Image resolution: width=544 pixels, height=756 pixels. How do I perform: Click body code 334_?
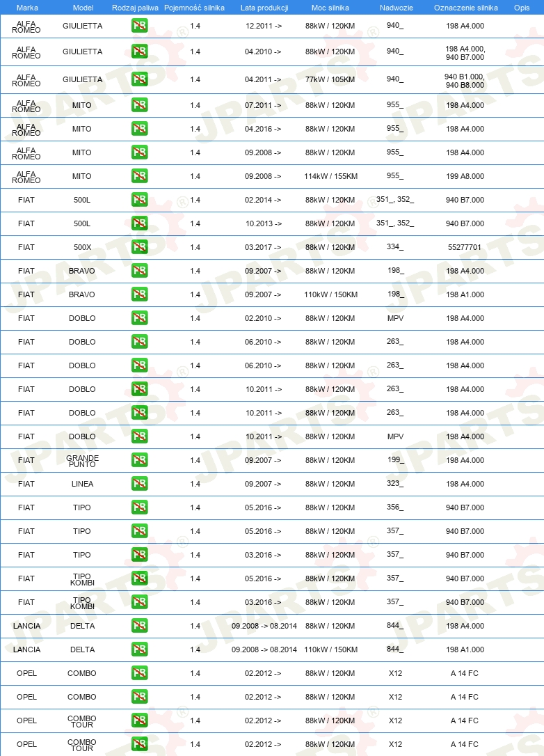(x=395, y=247)
